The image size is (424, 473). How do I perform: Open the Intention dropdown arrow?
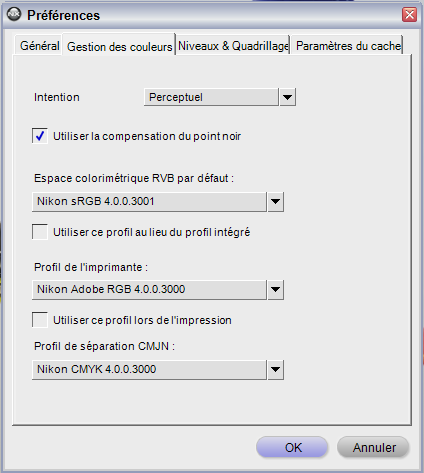pos(287,97)
